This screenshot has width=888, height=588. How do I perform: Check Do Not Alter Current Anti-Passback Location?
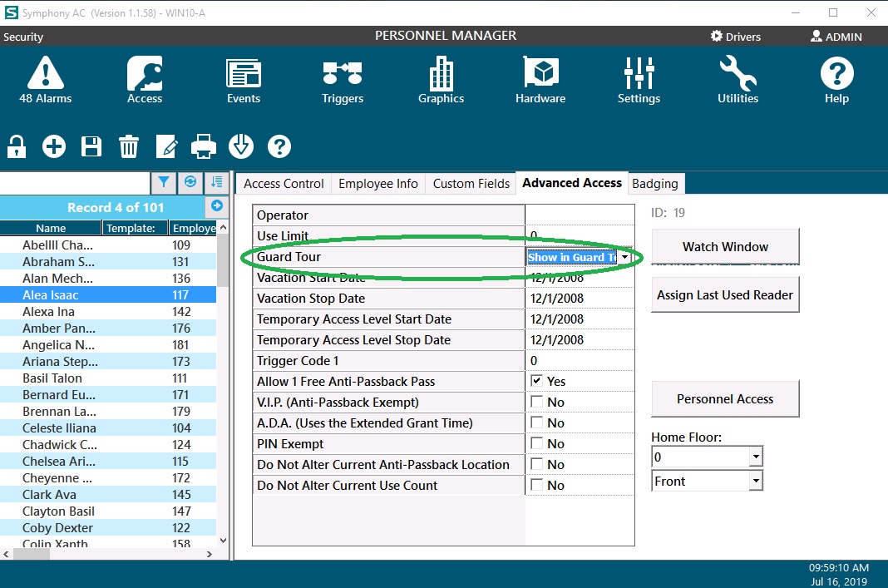[x=536, y=464]
